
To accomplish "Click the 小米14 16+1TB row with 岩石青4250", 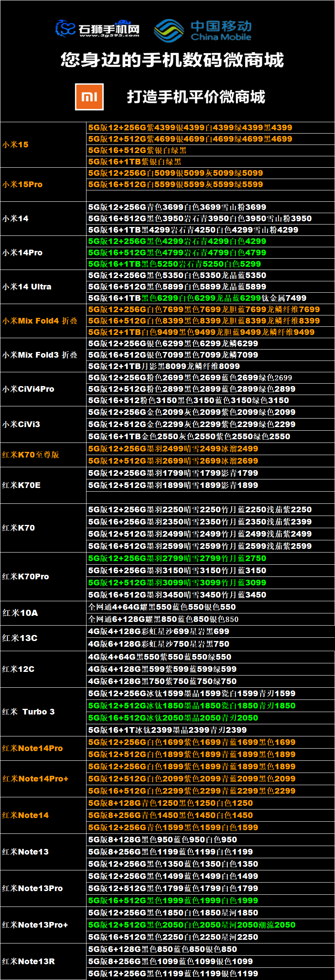I will click(210, 230).
